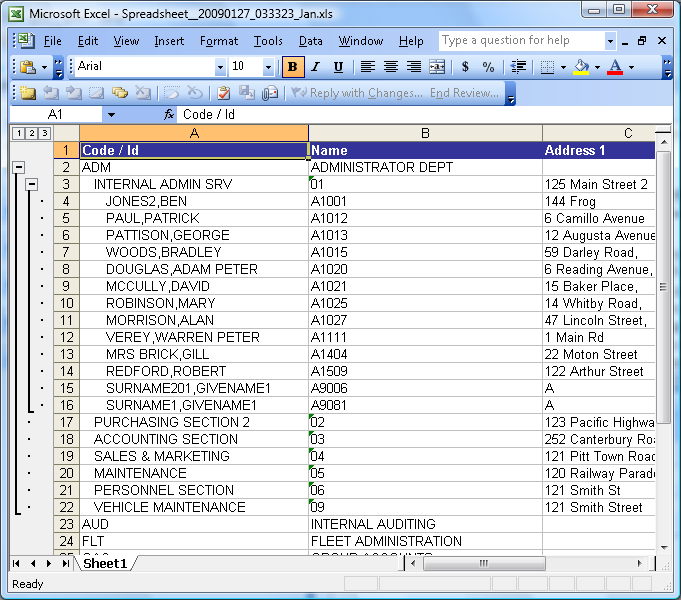Click the Insert Function fx icon
The height and width of the screenshot is (600, 681).
coord(169,115)
